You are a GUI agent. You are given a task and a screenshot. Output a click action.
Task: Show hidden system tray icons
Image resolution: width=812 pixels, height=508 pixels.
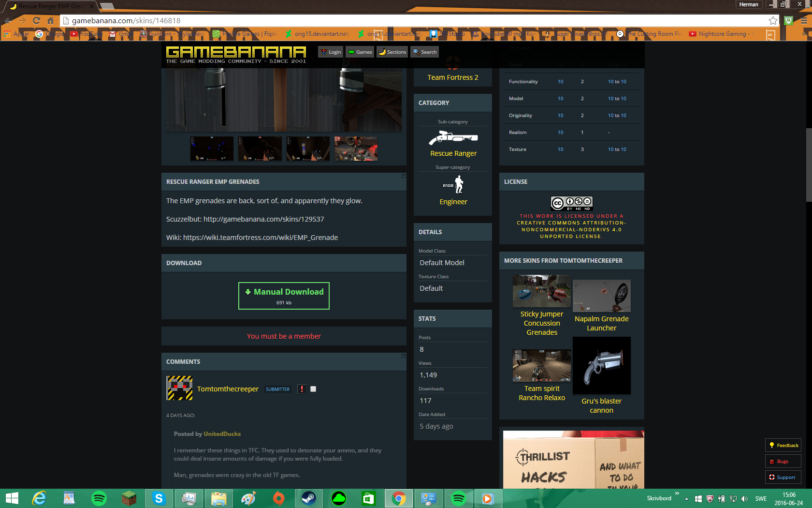tap(686, 499)
